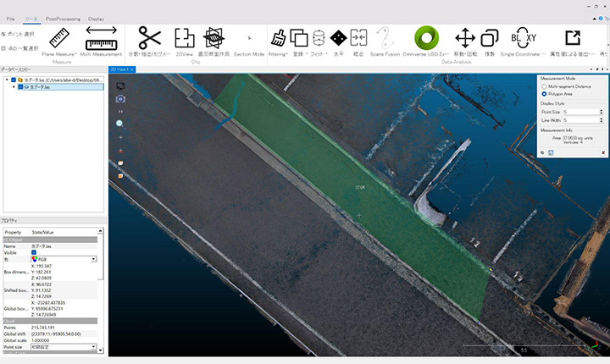The width and height of the screenshot is (610, 364).
Task: Switch to the PostProcessing ribbon tab
Action: coord(63,19)
